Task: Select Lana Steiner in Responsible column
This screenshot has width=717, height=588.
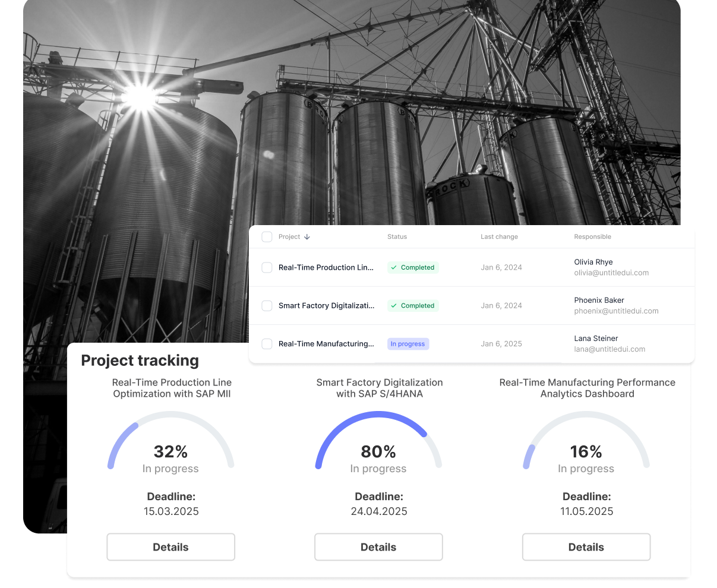Action: 596,339
